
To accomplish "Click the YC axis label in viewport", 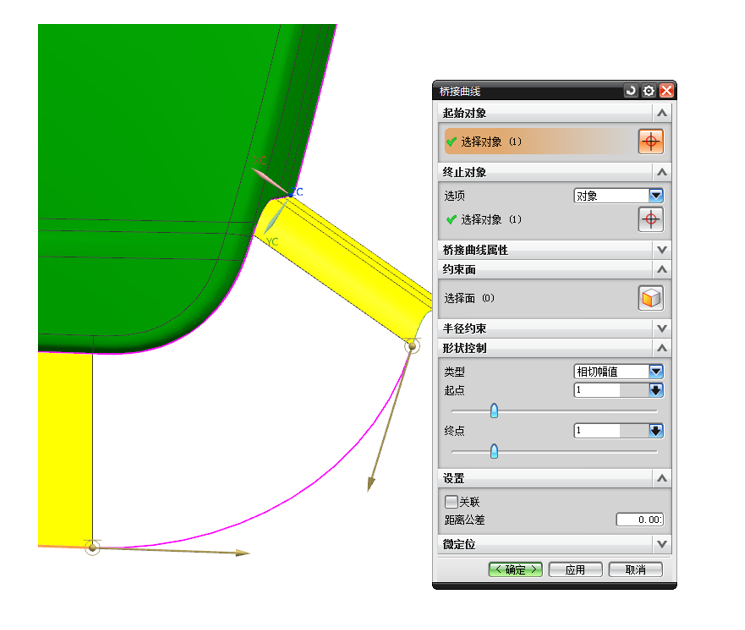I will click(x=272, y=242).
